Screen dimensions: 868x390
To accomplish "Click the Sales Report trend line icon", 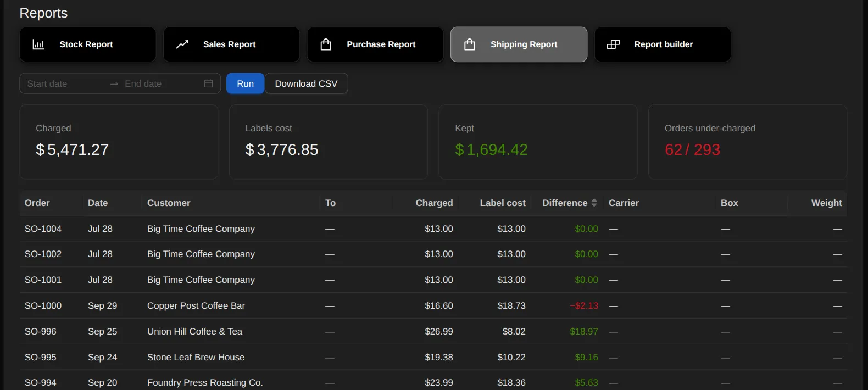I will point(182,44).
